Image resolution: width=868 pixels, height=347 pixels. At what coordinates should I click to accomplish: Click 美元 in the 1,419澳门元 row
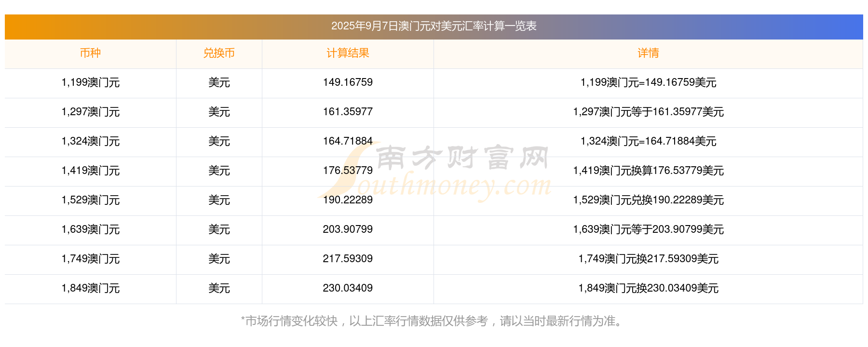click(219, 171)
